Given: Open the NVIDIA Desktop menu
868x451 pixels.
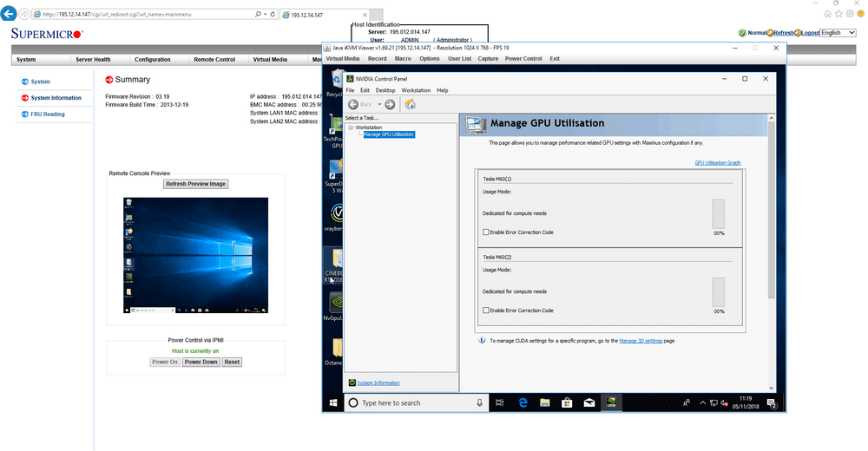Looking at the screenshot, I should [x=385, y=90].
